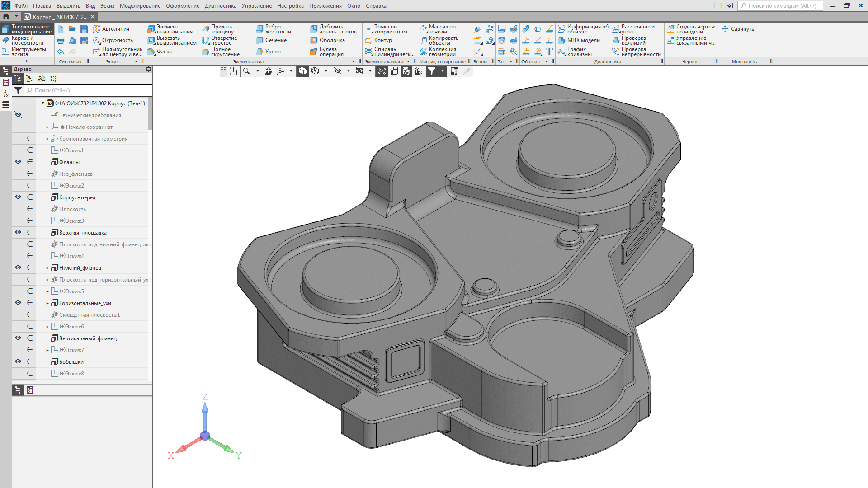Screen dimensions: 868x488
Task: Open the Диагностика menu
Action: 220,6
